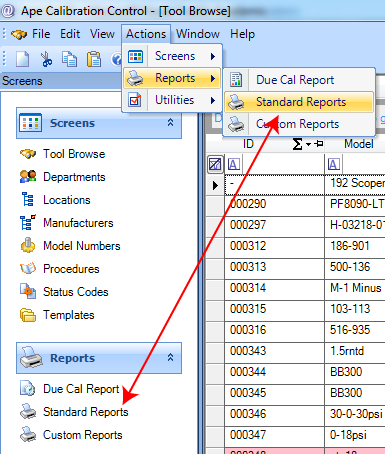Close the open Actions menu
The width and height of the screenshot is (385, 454).
[146, 34]
